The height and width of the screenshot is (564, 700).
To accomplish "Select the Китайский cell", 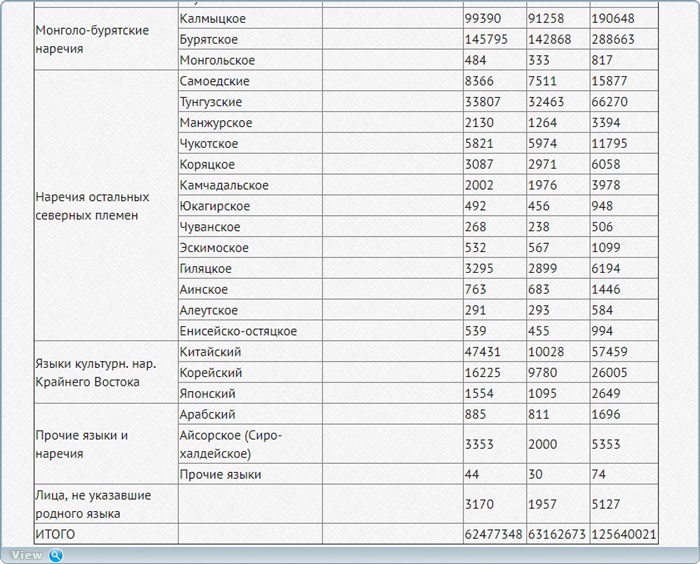I will pos(250,352).
